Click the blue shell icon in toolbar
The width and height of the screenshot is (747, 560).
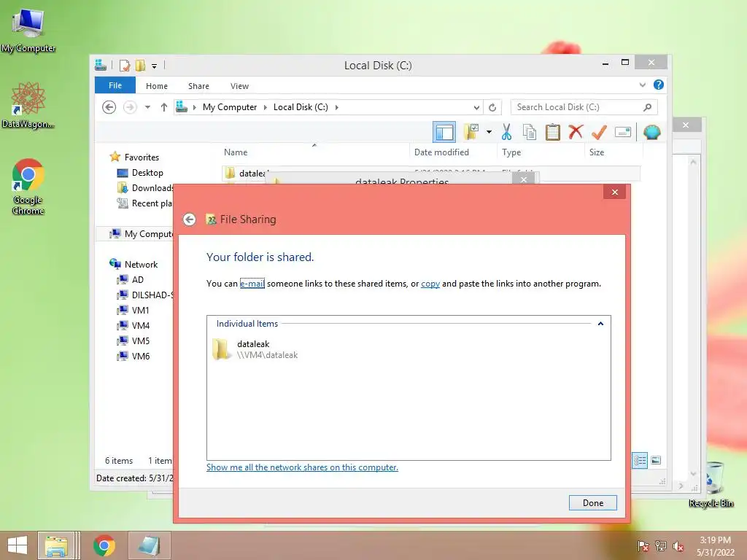tap(651, 132)
